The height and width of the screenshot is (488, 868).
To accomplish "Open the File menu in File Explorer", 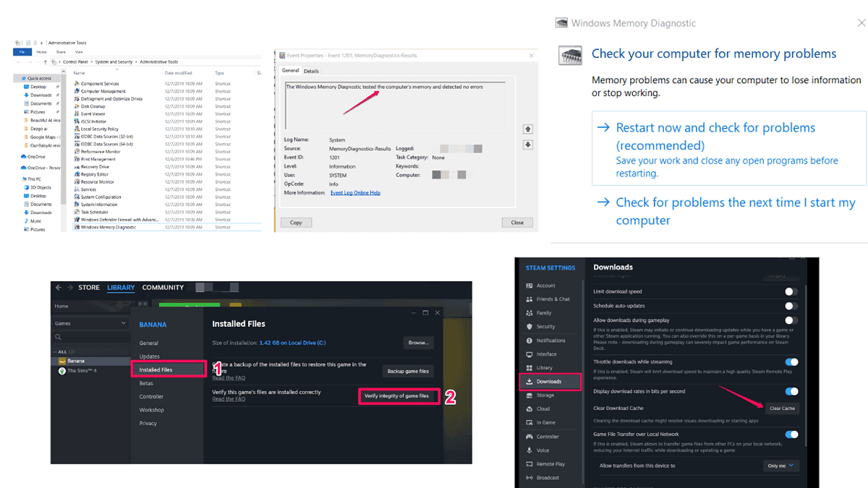I will [x=22, y=52].
